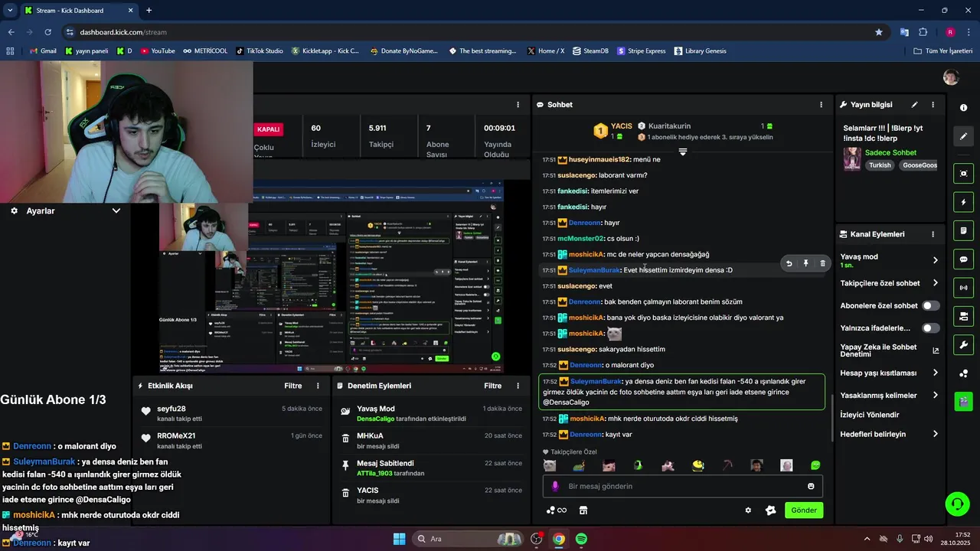Viewport: 980px width, 551px height.
Task: Toggle the document list widget in sidebar
Action: tap(964, 231)
